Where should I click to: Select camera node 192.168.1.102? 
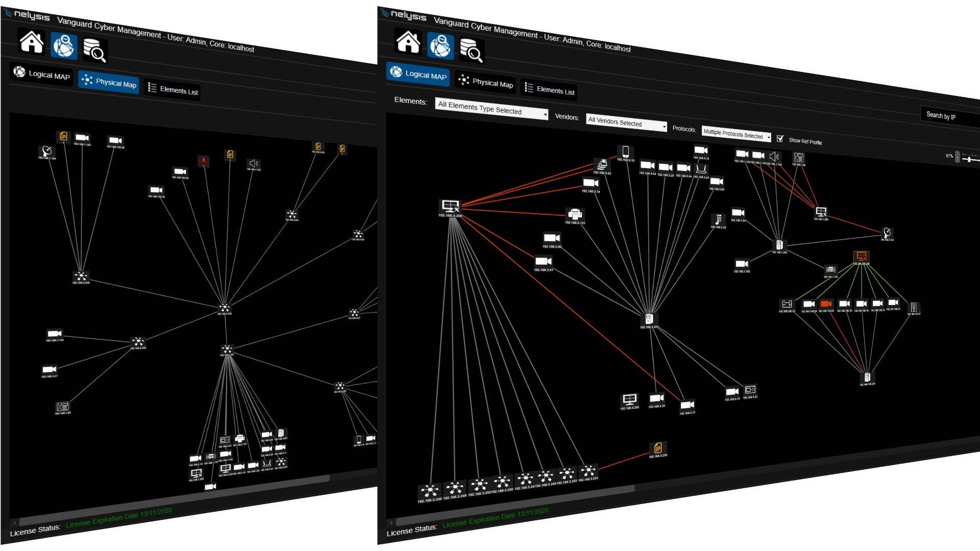coord(742,265)
